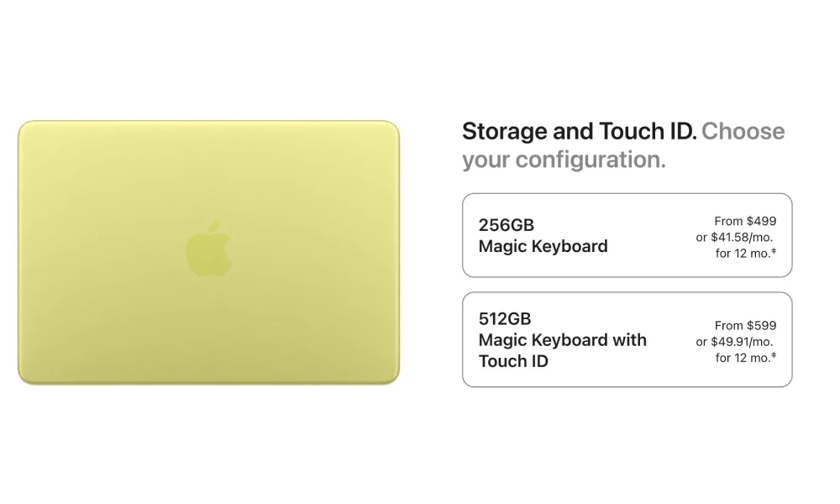Viewport: 840px width, 504px height.
Task: Click "for 12 mo." in the 512GB card
Action: click(x=742, y=358)
